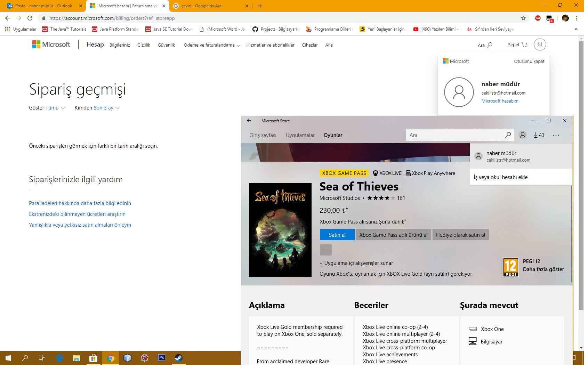Click the Microsoft Store back arrow
The height and width of the screenshot is (365, 588).
(x=249, y=121)
